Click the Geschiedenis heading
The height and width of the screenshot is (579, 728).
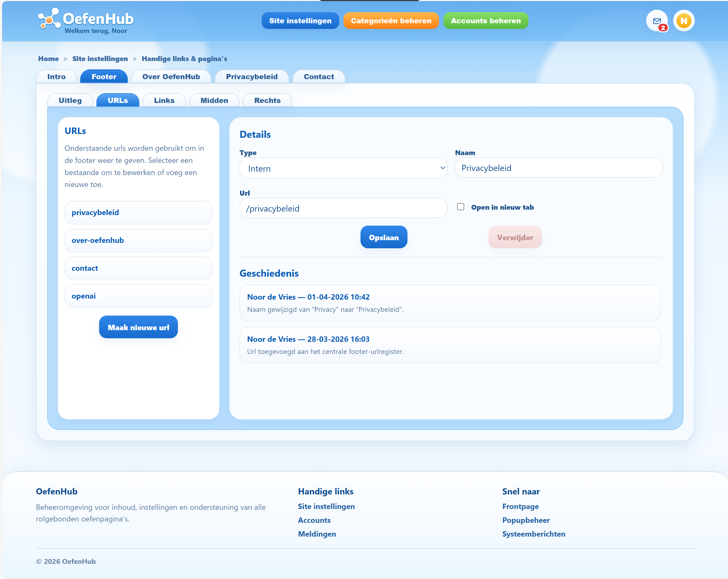point(269,273)
